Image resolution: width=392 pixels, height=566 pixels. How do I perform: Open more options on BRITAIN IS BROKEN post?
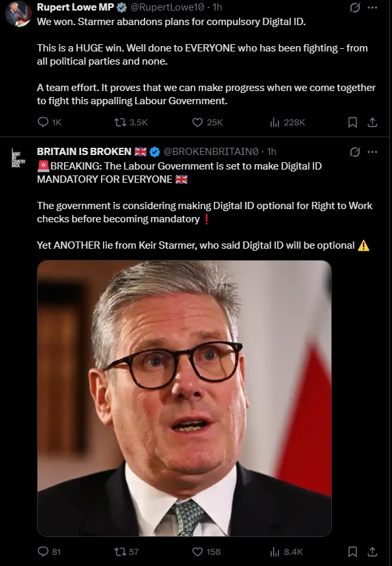pyautogui.click(x=372, y=152)
